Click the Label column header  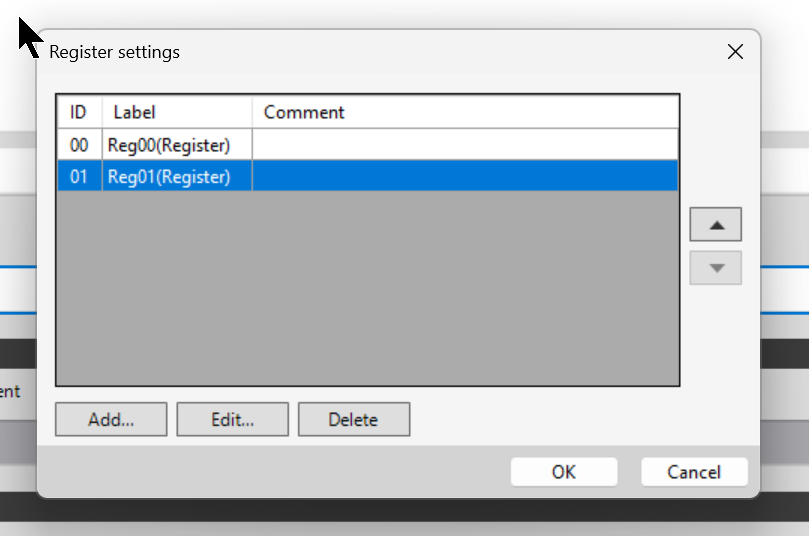click(177, 112)
